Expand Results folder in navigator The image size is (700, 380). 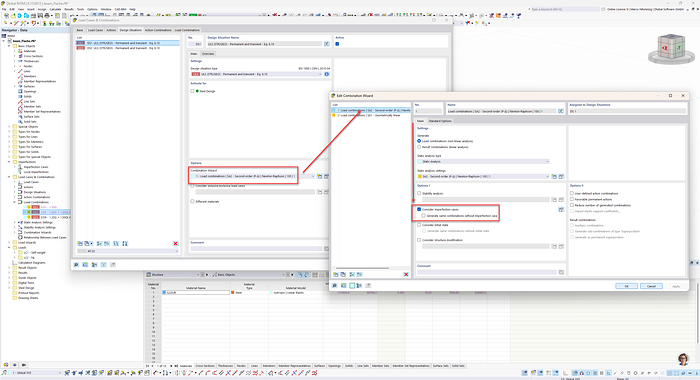tap(9, 272)
